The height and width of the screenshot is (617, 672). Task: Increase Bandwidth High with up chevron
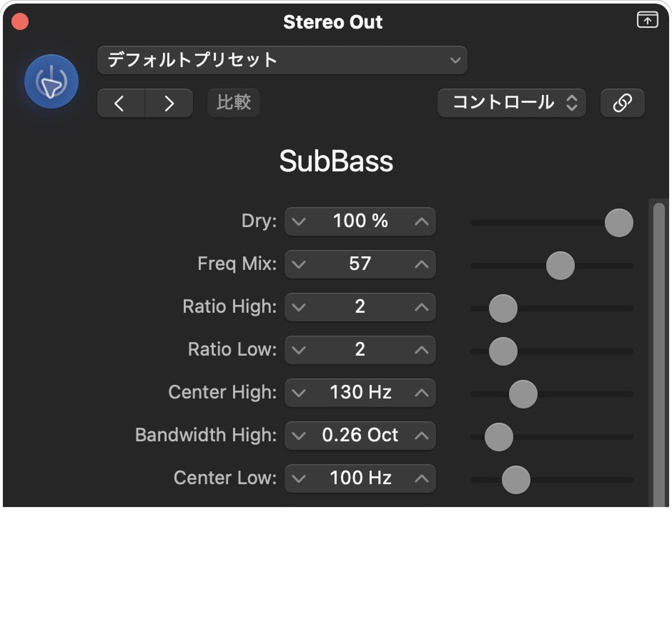(422, 436)
